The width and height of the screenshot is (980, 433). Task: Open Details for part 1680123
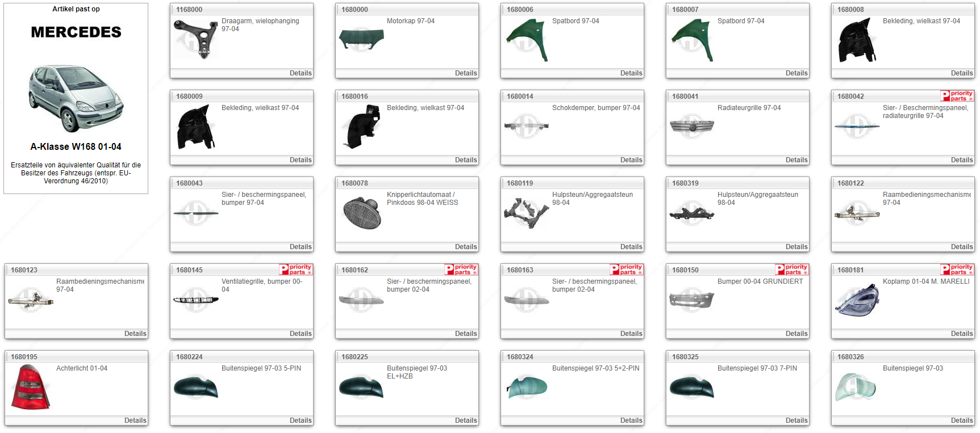[135, 334]
